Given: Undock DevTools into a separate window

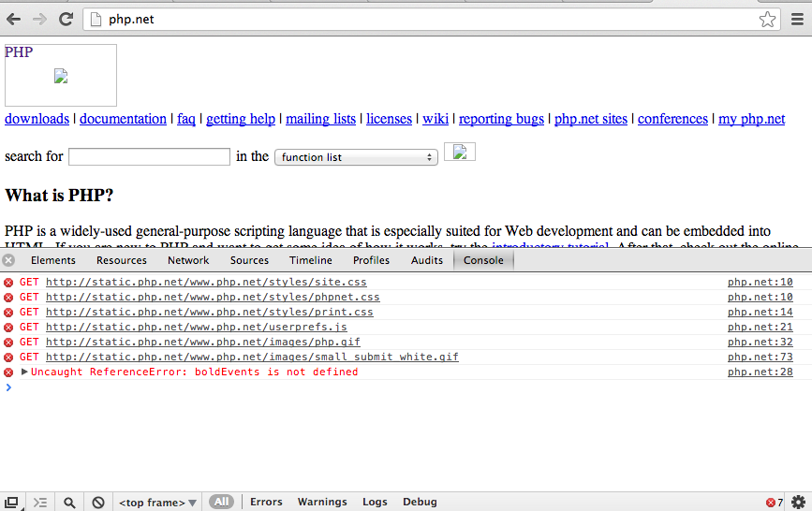Looking at the screenshot, I should (11, 503).
